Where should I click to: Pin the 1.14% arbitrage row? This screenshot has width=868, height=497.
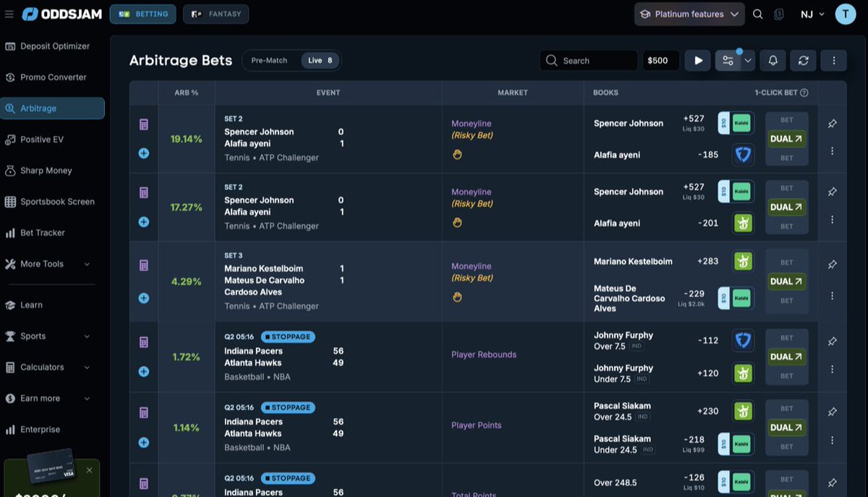point(833,412)
